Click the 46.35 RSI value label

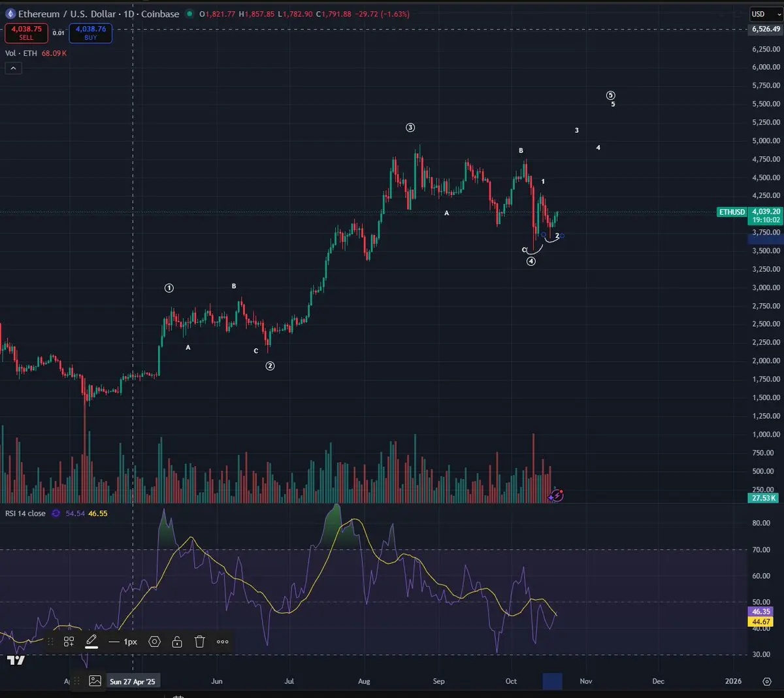pos(761,612)
